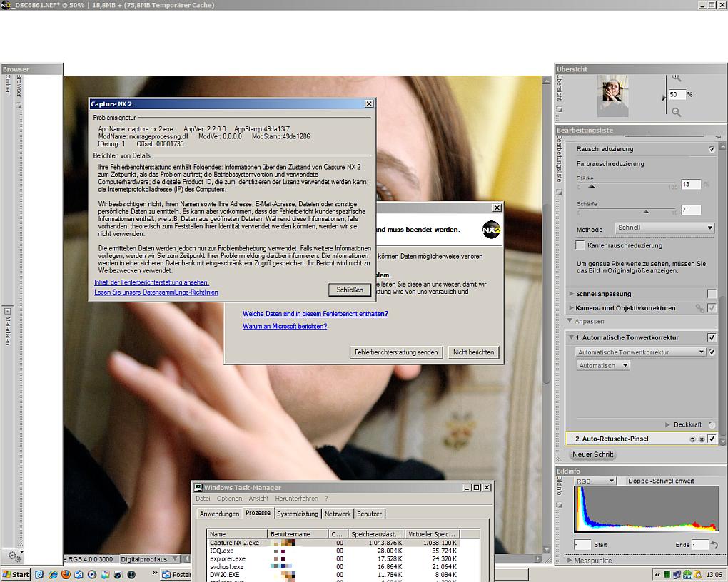Viewport: 728px width, 582px height.
Task: Open the RGB channel dropdown in Bildinfo
Action: click(x=595, y=481)
